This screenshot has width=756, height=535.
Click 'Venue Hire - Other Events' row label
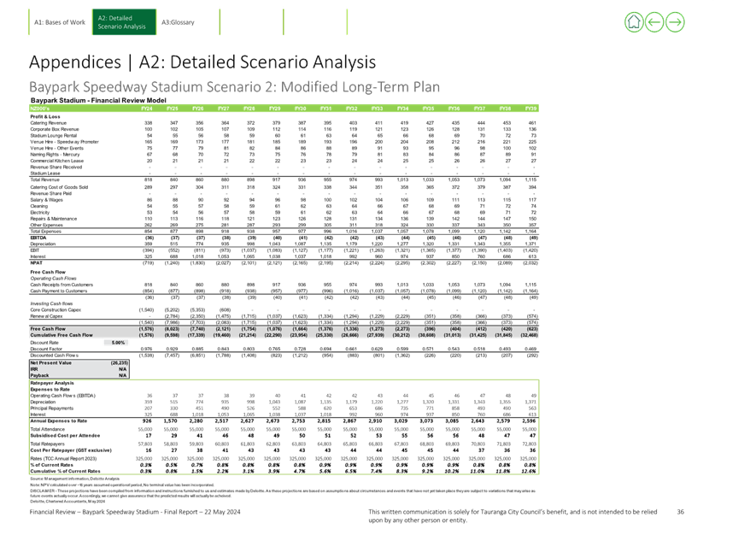click(x=57, y=148)
